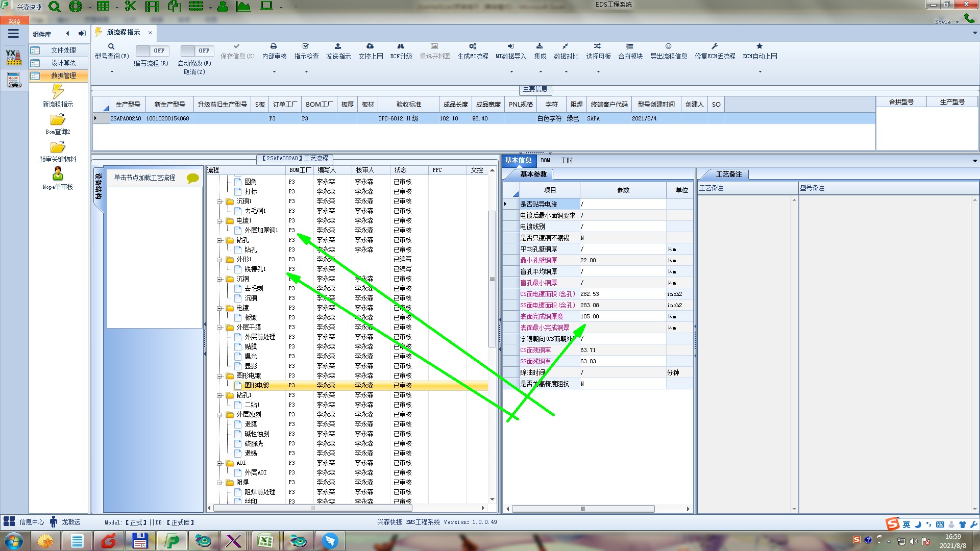Click the 生成MI流程 gears icon
The image size is (980, 551).
click(x=473, y=46)
